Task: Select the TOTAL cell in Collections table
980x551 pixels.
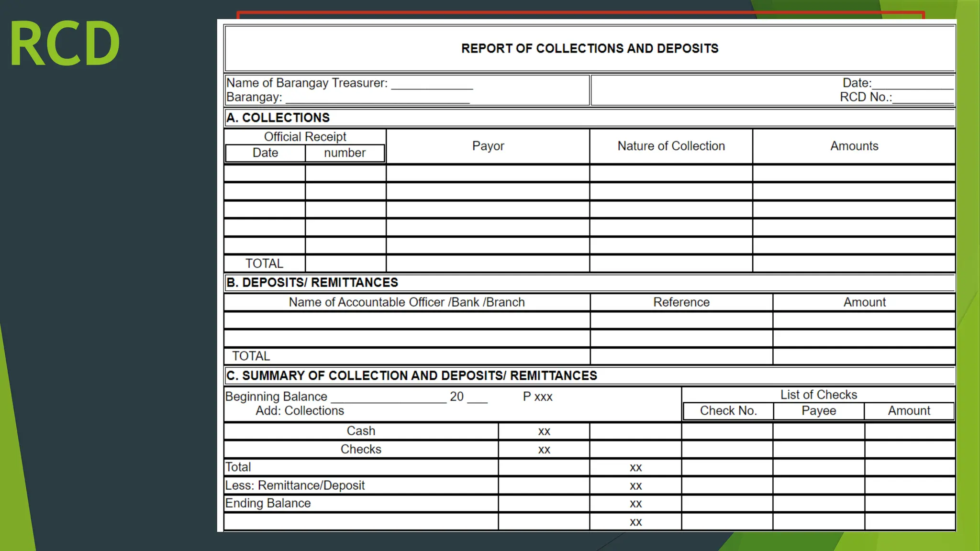Action: 264,264
